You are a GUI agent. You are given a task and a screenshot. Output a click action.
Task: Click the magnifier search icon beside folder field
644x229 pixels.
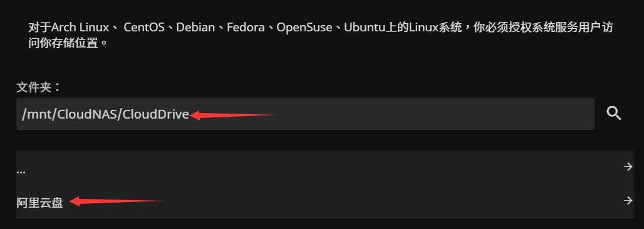click(613, 114)
